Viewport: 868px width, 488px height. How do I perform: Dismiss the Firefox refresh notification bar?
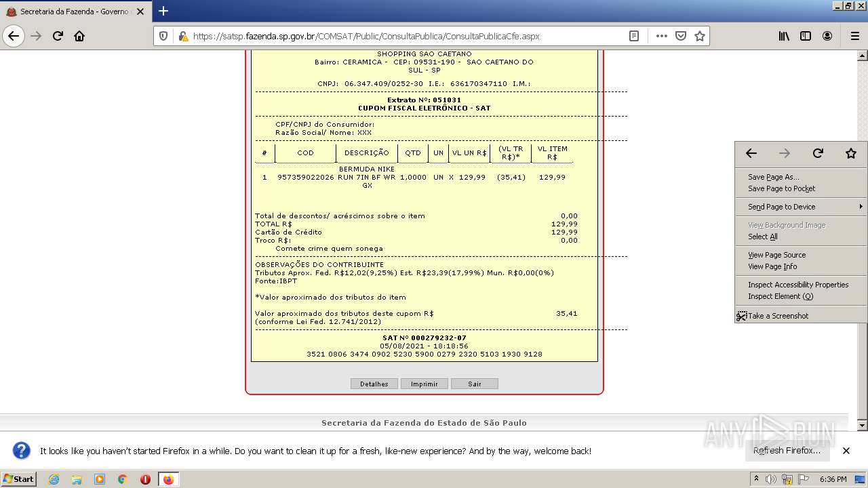coord(846,451)
